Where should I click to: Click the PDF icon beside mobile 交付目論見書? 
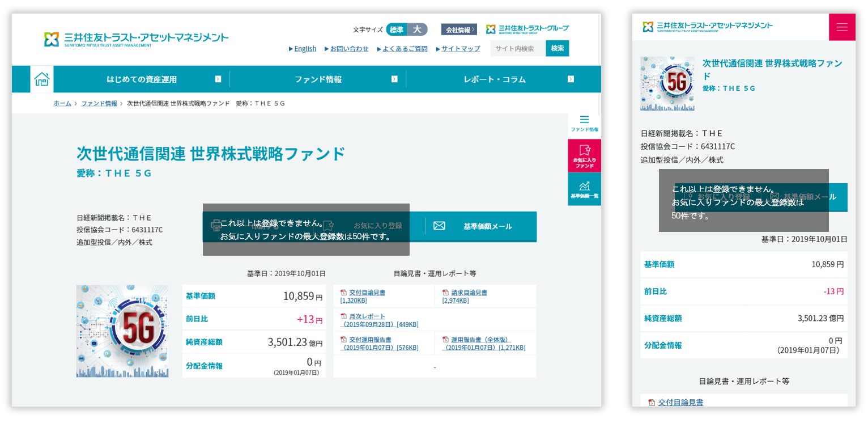[x=652, y=402]
